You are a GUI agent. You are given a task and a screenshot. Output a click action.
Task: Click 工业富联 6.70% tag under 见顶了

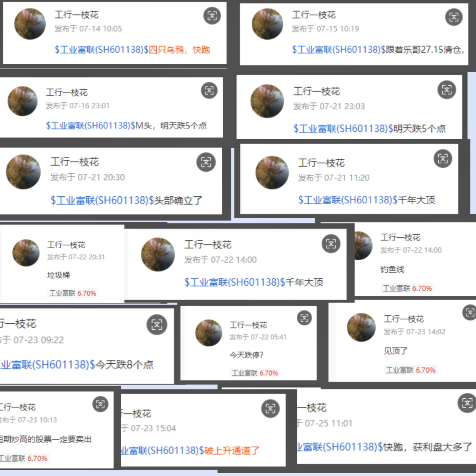point(411,370)
